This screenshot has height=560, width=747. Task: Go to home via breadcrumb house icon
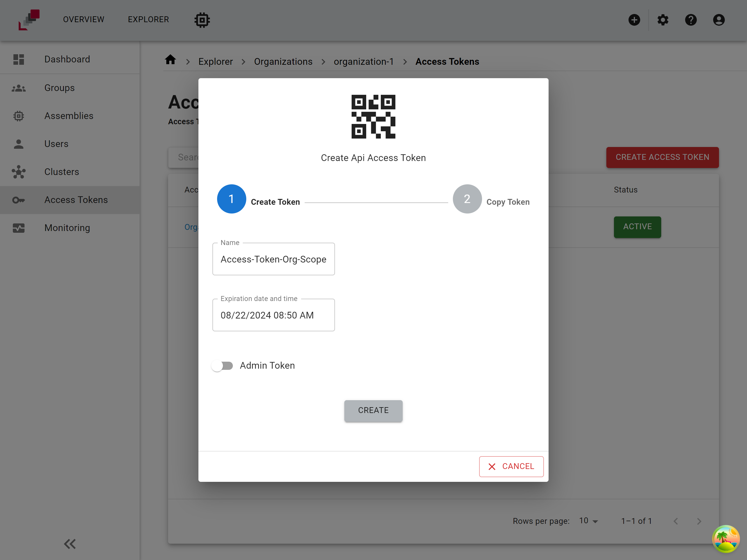[170, 60]
